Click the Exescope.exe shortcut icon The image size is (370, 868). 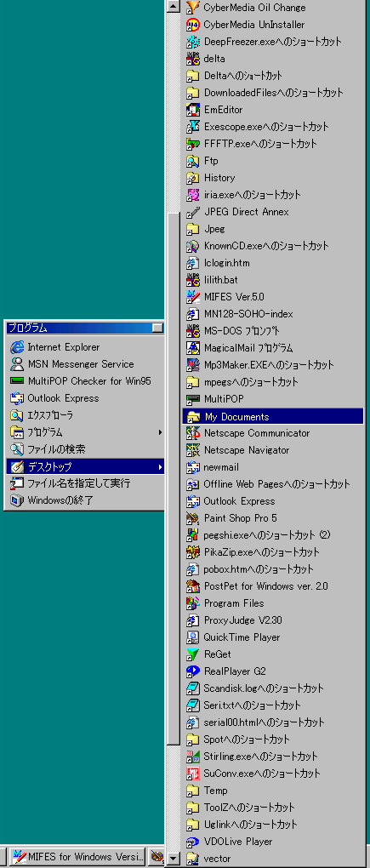pos(192,127)
